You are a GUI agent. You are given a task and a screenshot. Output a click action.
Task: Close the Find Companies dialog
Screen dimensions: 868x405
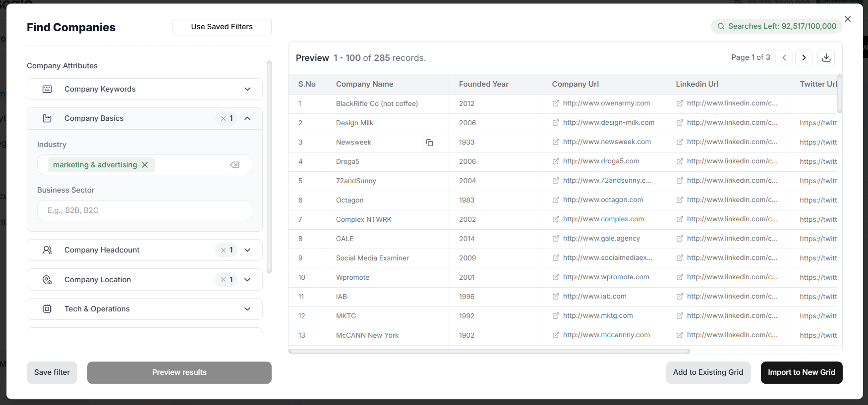click(848, 19)
